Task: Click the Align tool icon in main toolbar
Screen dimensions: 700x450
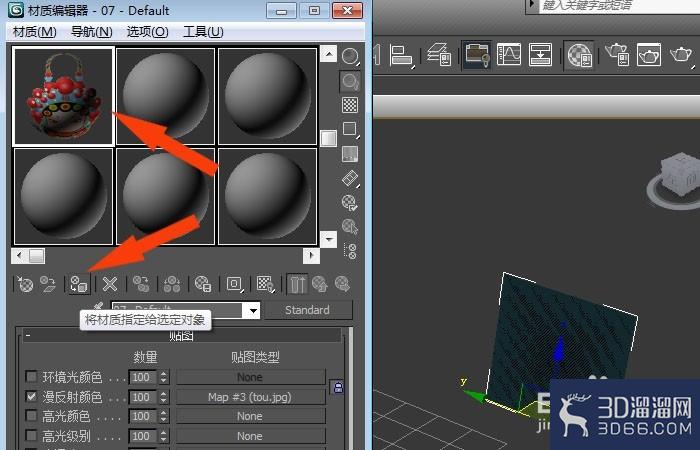Action: [401, 55]
